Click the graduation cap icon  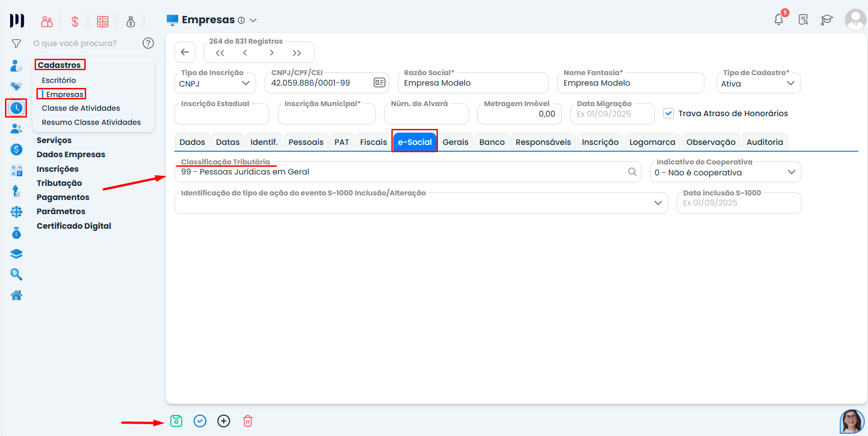click(x=827, y=20)
